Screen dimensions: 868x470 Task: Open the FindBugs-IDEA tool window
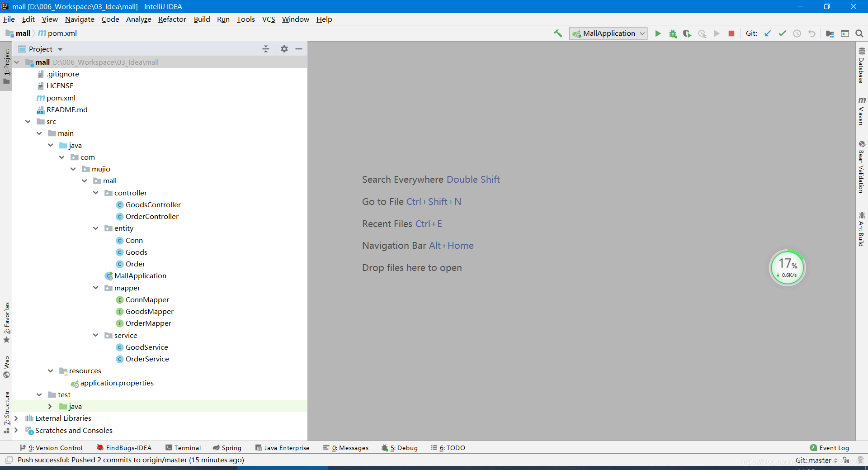[x=124, y=448]
